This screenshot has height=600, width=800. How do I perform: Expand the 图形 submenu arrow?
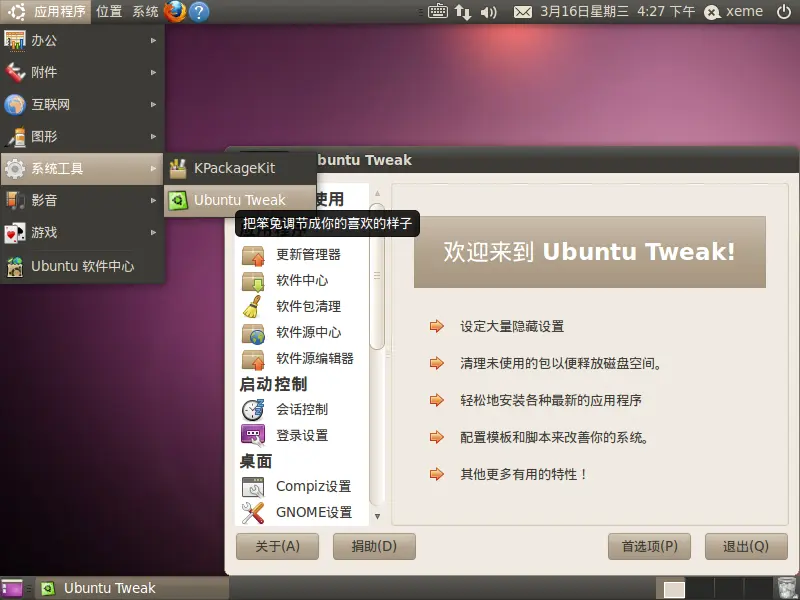click(x=154, y=137)
